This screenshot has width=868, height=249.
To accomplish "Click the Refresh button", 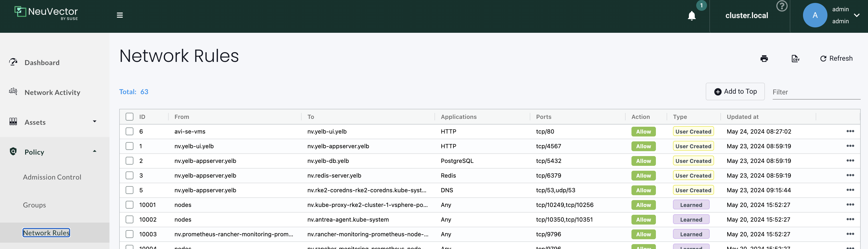I will click(836, 58).
